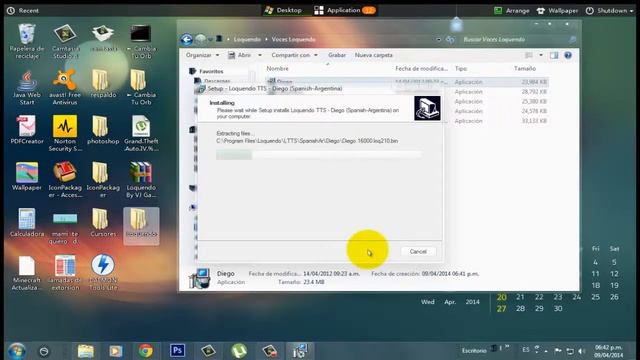
Task: Open the respaldo folder on desktop
Action: (103, 84)
